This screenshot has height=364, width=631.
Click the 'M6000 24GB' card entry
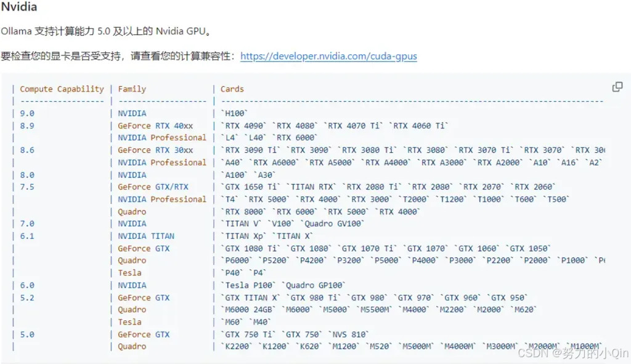tap(248, 310)
